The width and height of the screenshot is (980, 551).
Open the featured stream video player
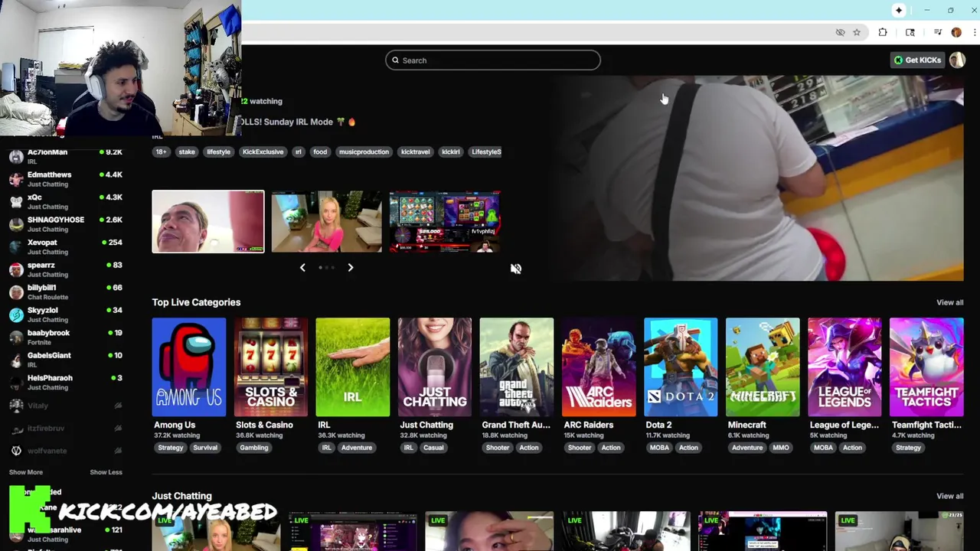click(758, 178)
